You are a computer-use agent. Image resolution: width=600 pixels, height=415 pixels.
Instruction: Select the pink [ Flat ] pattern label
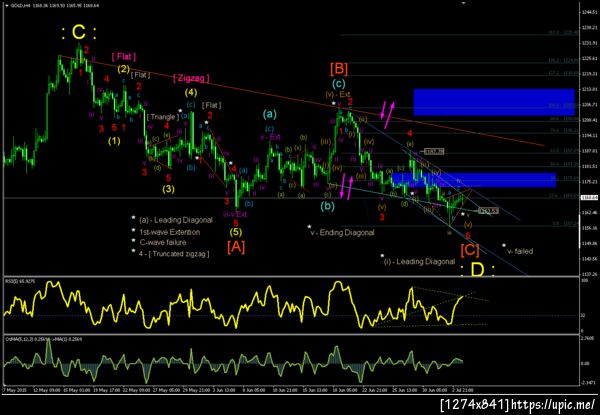point(124,57)
